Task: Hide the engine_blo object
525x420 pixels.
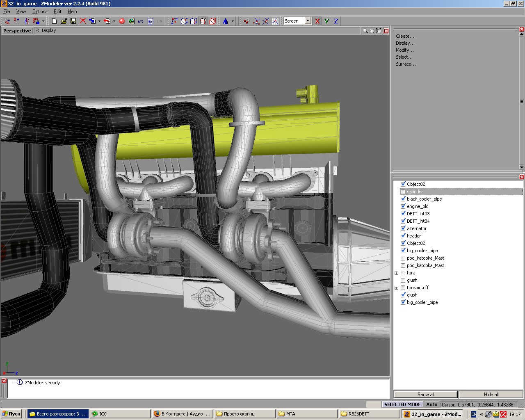Action: [403, 206]
